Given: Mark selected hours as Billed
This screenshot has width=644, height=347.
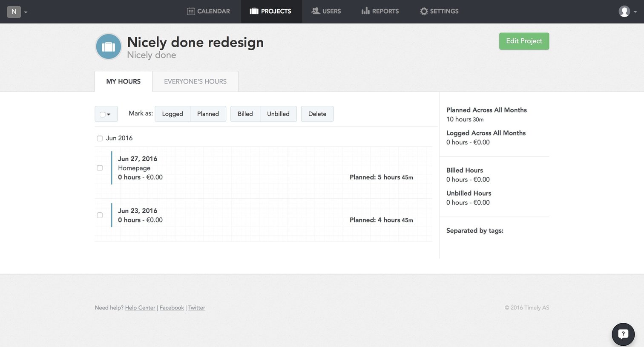Looking at the screenshot, I should point(245,114).
